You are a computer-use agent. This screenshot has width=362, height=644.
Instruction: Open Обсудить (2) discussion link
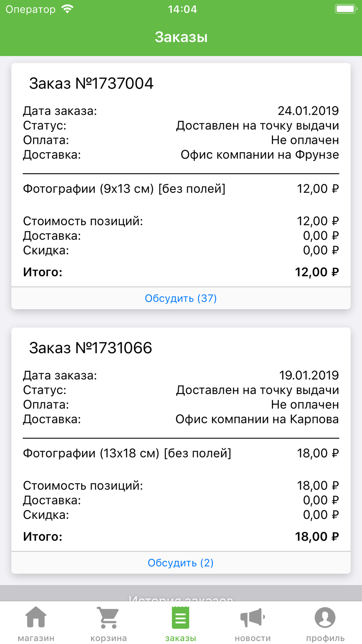(x=181, y=563)
